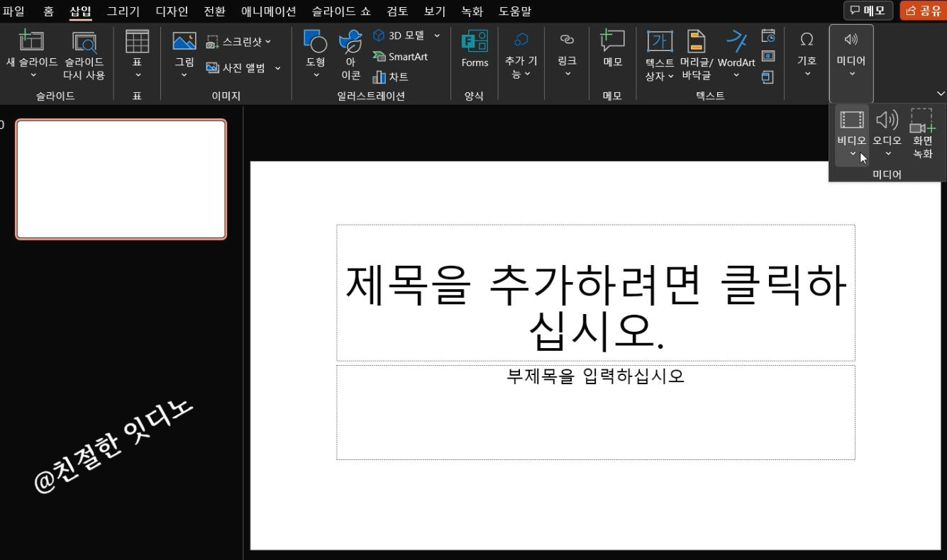Open Header/Footer (머리글/바닥글)
The height and width of the screenshot is (560, 947).
tap(696, 55)
